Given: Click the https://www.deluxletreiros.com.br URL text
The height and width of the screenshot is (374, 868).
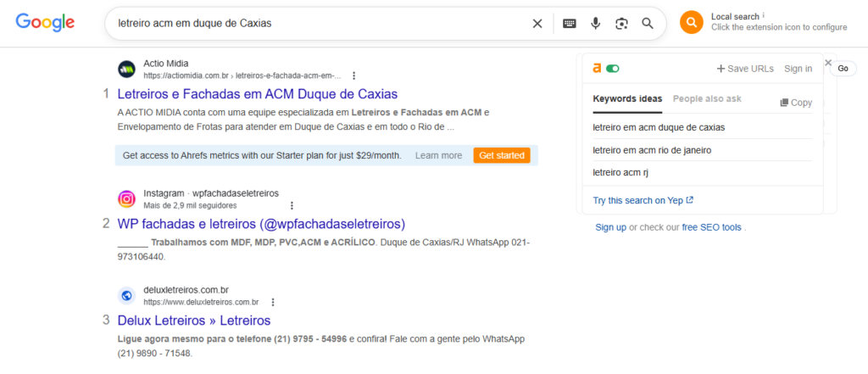Looking at the screenshot, I should click(201, 303).
